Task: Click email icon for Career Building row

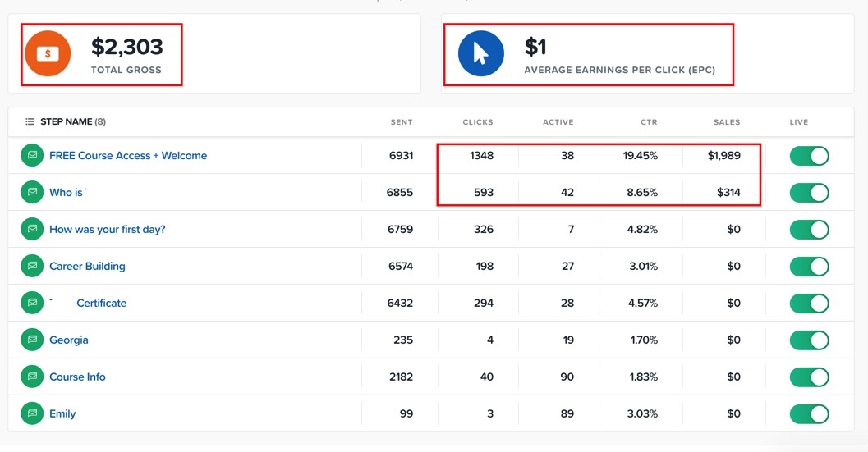Action: pos(32,266)
